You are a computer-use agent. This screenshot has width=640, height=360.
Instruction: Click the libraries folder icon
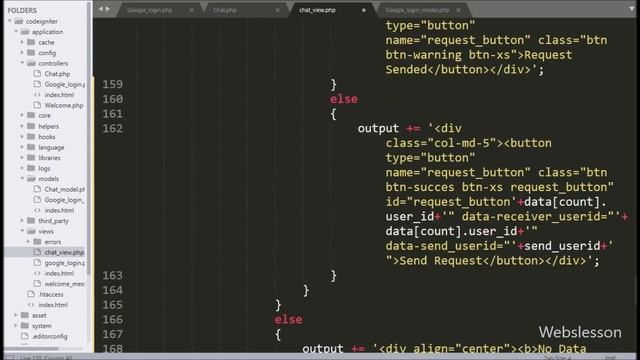pos(31,158)
